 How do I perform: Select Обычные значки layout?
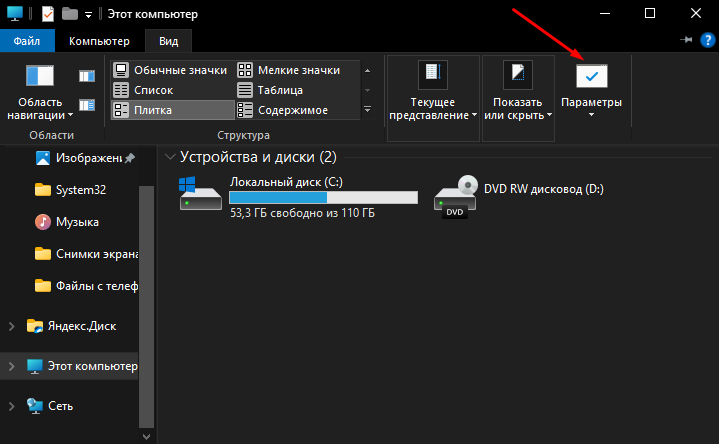click(x=172, y=70)
